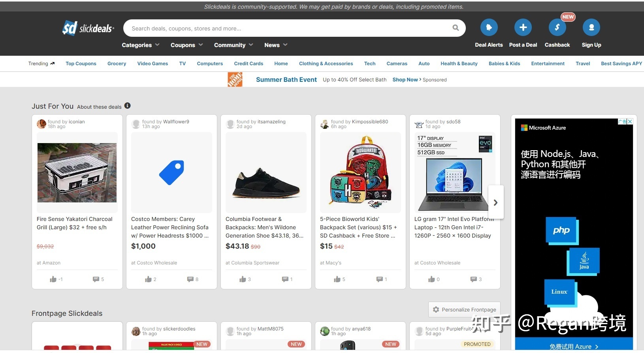The image size is (644, 353).
Task: Open the Columbia shoe thumbnail
Action: tap(266, 173)
